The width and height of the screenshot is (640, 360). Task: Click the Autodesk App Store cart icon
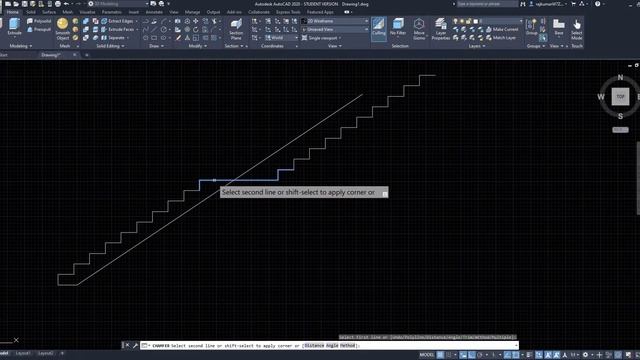(573, 4)
